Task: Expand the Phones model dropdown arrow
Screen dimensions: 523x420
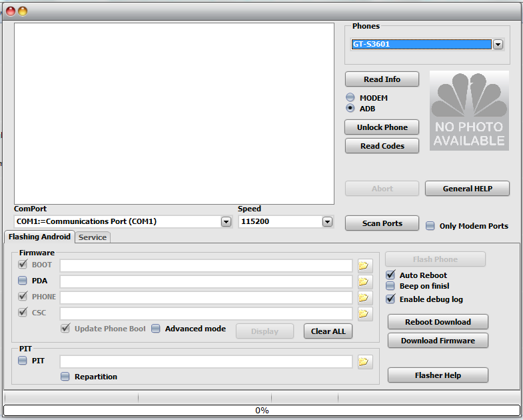Action: pos(498,44)
